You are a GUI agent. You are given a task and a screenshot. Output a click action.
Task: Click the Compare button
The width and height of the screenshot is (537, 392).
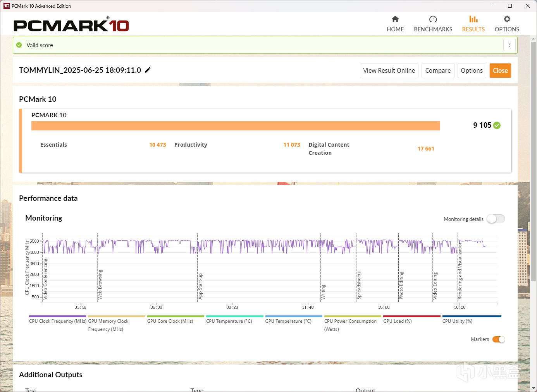tap(438, 70)
